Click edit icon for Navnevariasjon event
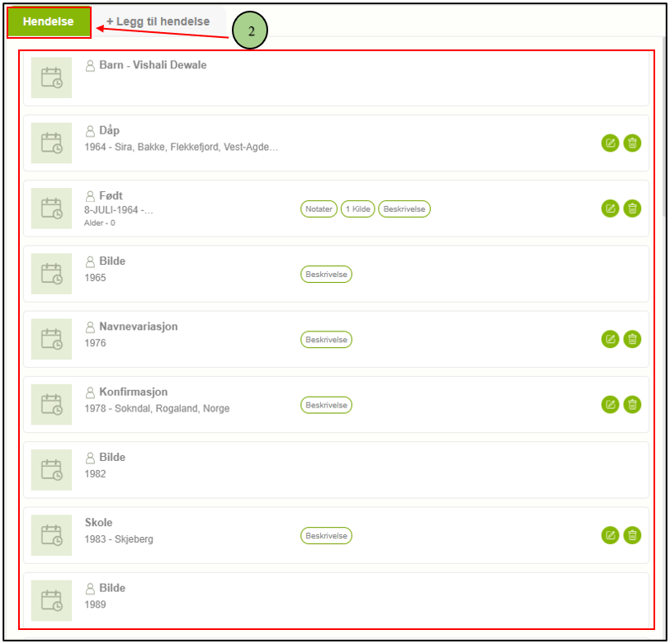This screenshot has width=670, height=644. [610, 339]
